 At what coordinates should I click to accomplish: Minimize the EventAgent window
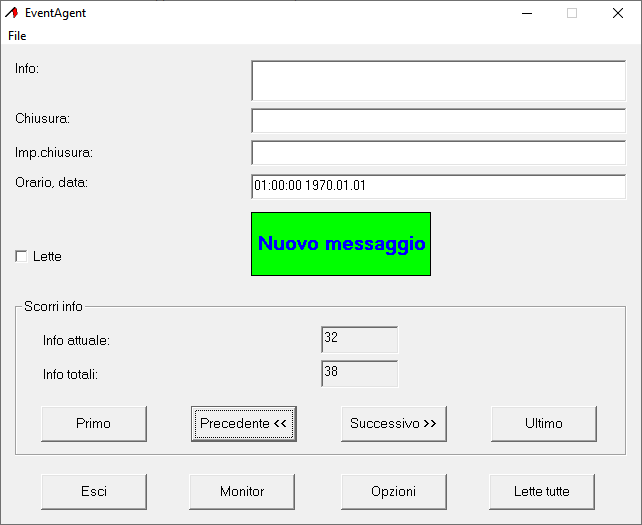pos(527,13)
